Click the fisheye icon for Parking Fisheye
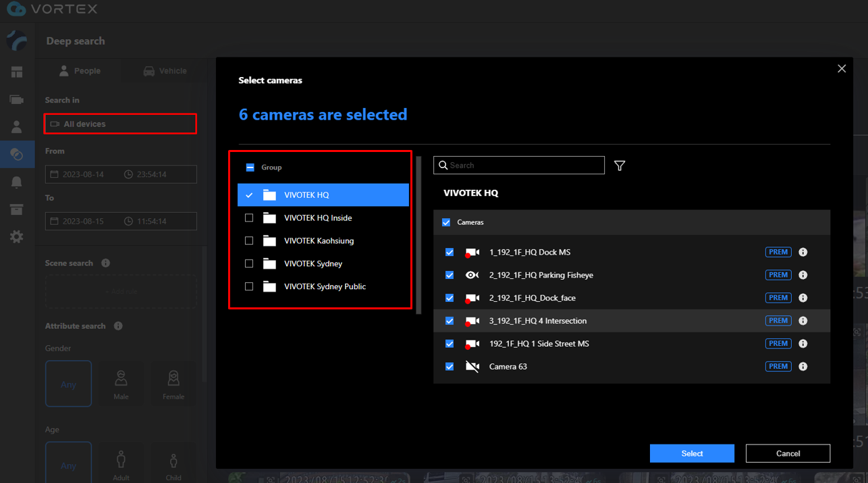This screenshot has height=483, width=868. pos(472,275)
